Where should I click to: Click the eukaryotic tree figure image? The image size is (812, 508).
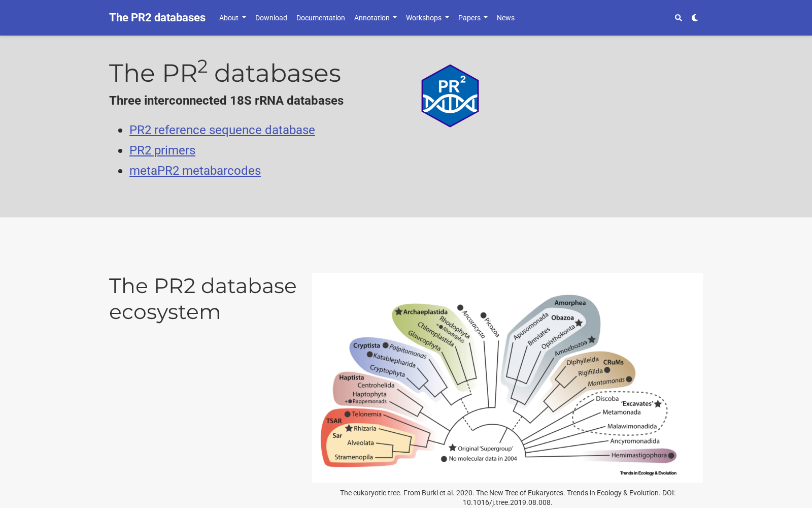click(x=507, y=378)
